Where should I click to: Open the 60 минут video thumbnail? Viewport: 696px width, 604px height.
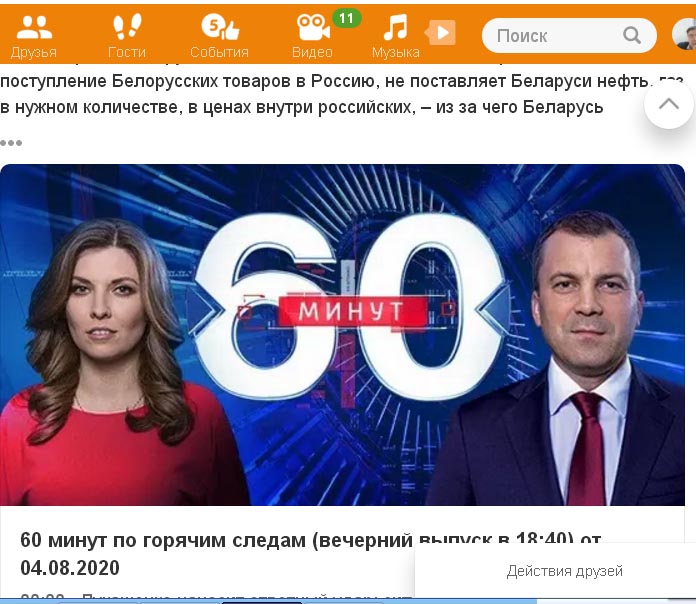pyautogui.click(x=342, y=335)
